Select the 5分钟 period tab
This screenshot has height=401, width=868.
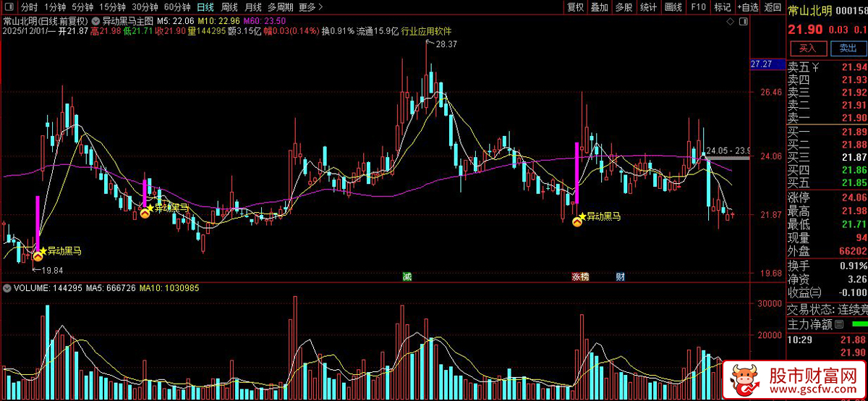(x=82, y=7)
